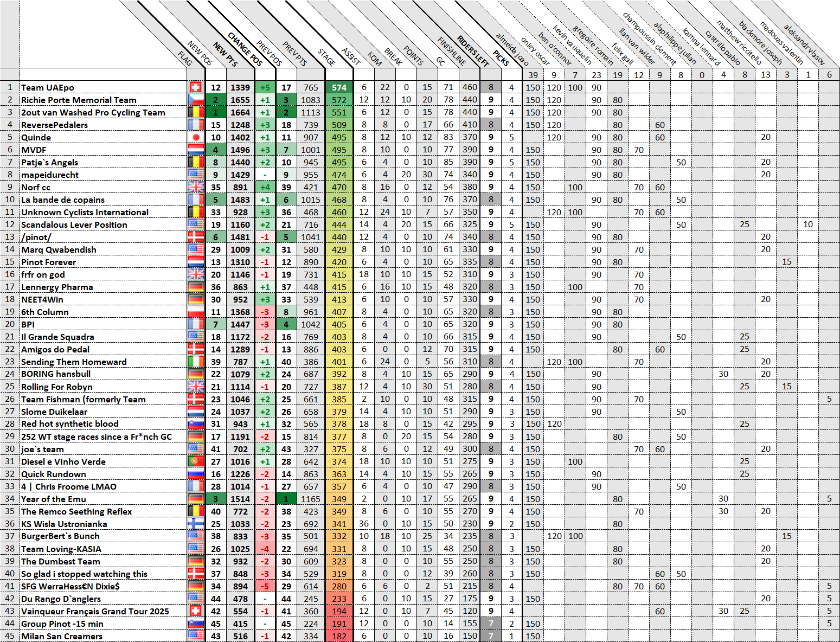Select the "SFG WerraHess€N Dixie$" cell
840x642 pixels.
(103, 586)
